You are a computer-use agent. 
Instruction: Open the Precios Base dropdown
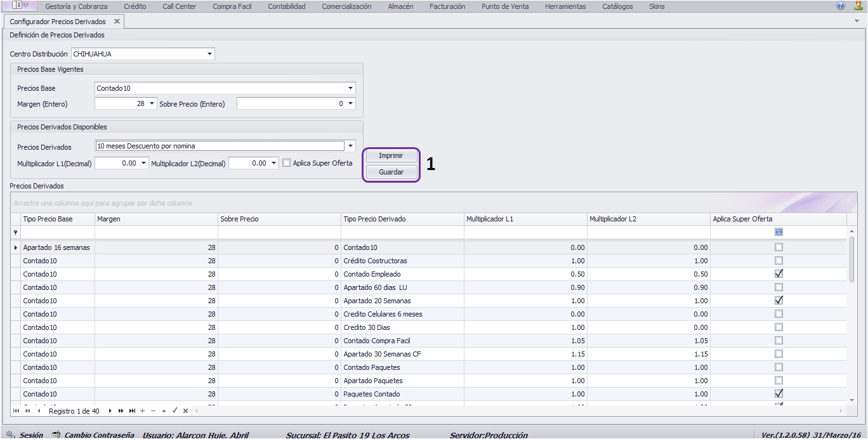[x=350, y=88]
